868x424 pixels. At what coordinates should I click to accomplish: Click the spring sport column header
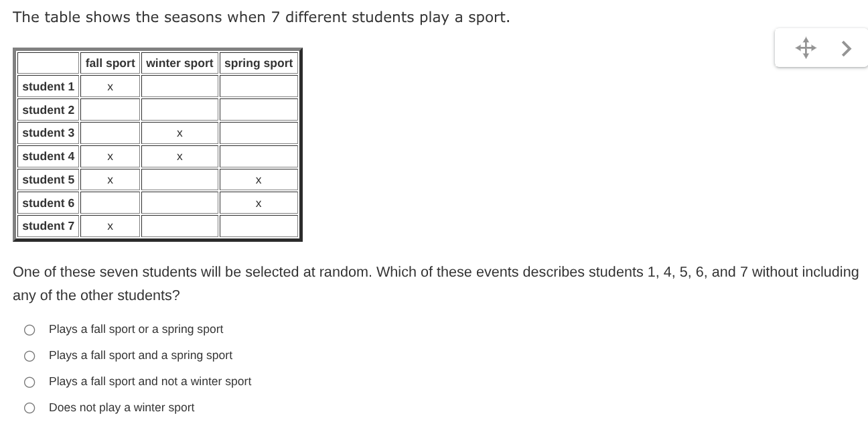coord(259,63)
